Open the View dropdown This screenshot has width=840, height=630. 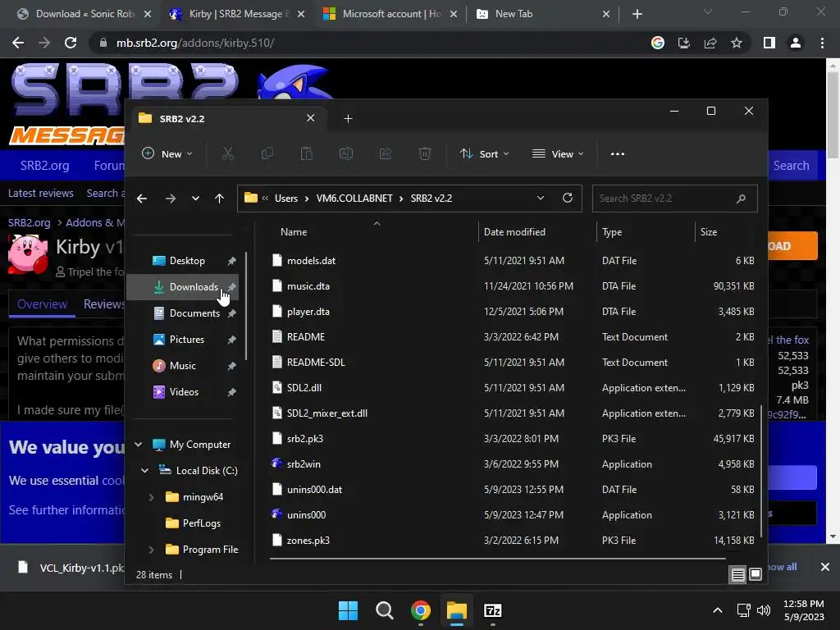[x=558, y=153]
